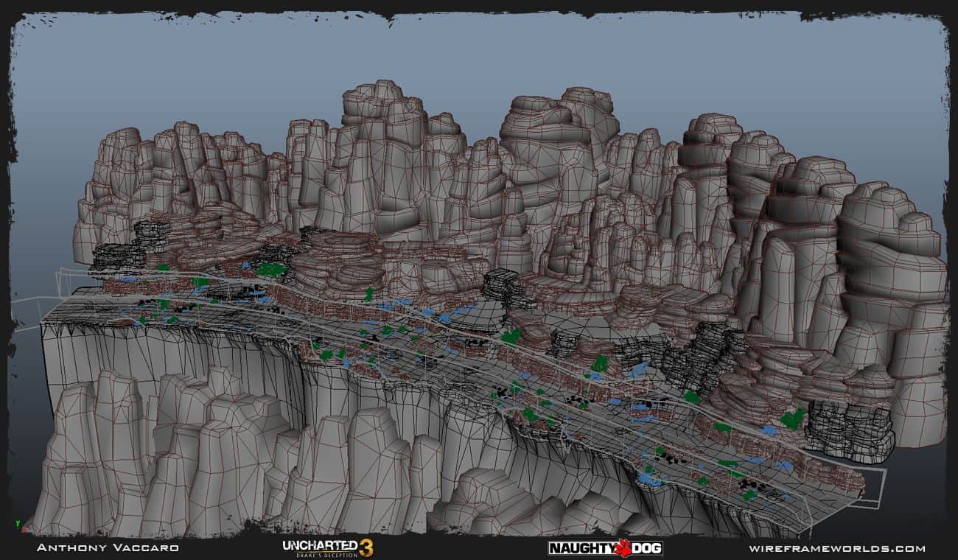This screenshot has height=560, width=958.
Task: Click the "Anthony Vaccaro" credit text
Action: tap(108, 548)
